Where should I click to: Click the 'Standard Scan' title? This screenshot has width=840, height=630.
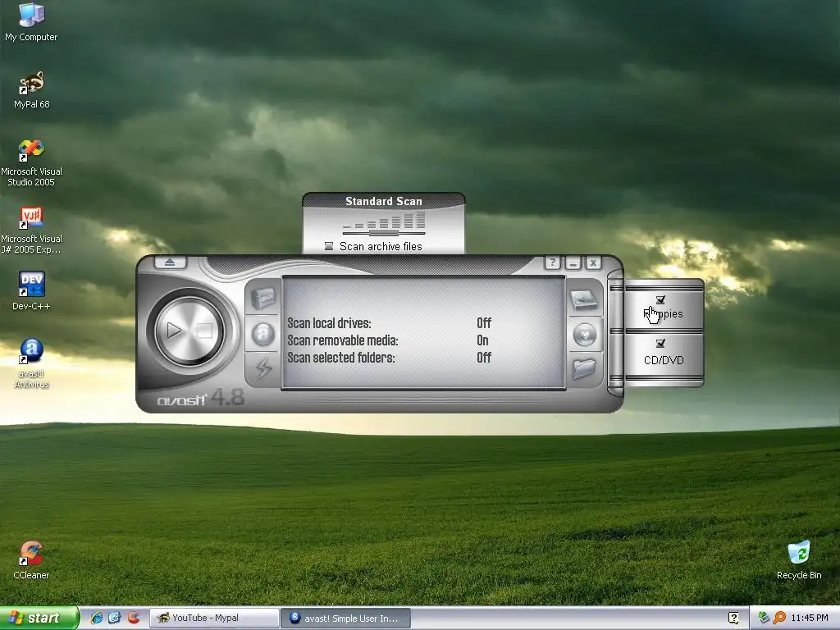click(384, 202)
